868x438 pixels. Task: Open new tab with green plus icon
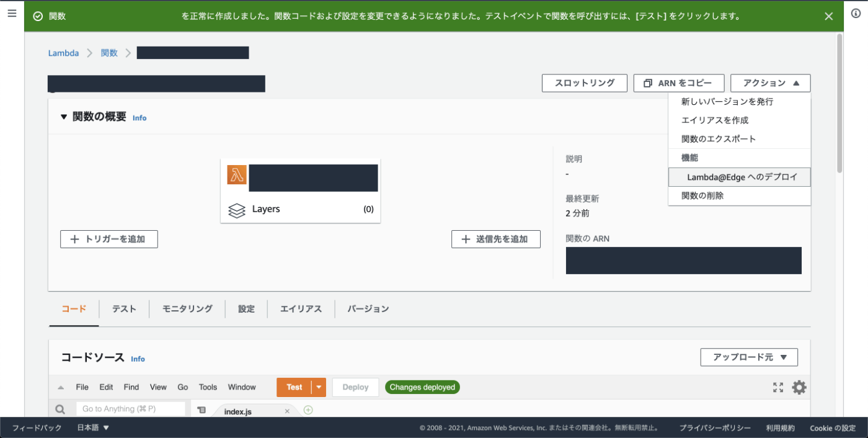(x=308, y=410)
